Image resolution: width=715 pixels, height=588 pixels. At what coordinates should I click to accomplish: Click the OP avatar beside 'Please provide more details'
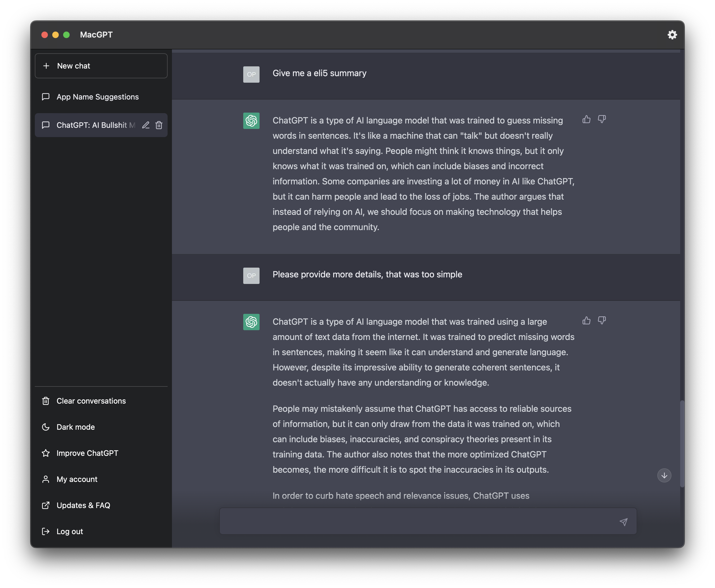(251, 276)
